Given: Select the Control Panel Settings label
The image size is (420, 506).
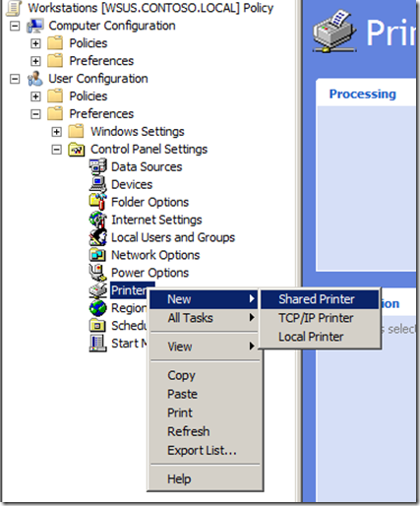Looking at the screenshot, I should (150, 150).
